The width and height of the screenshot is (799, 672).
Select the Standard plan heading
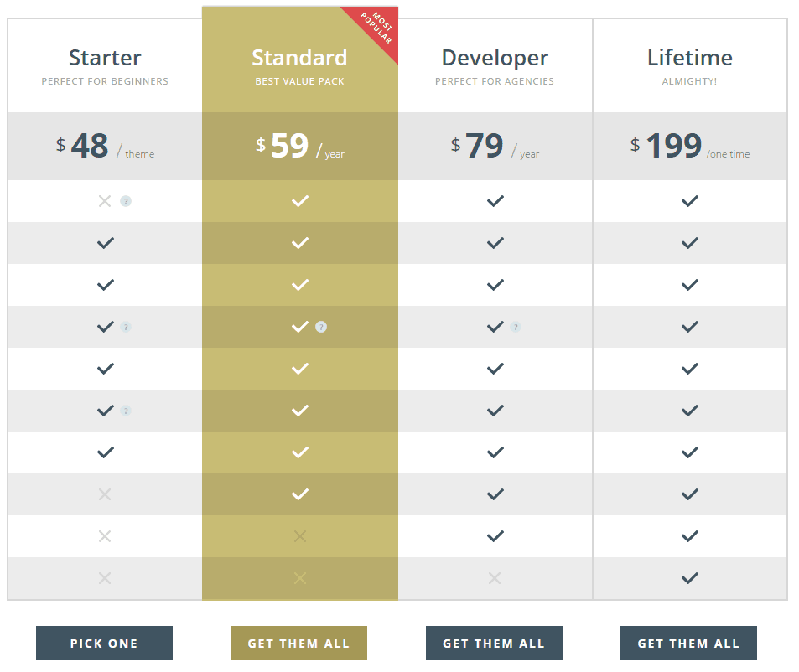[299, 58]
